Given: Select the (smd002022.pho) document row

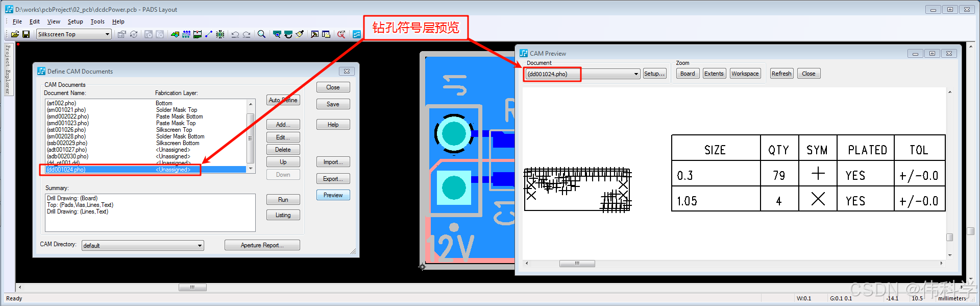Looking at the screenshot, I should point(145,116).
